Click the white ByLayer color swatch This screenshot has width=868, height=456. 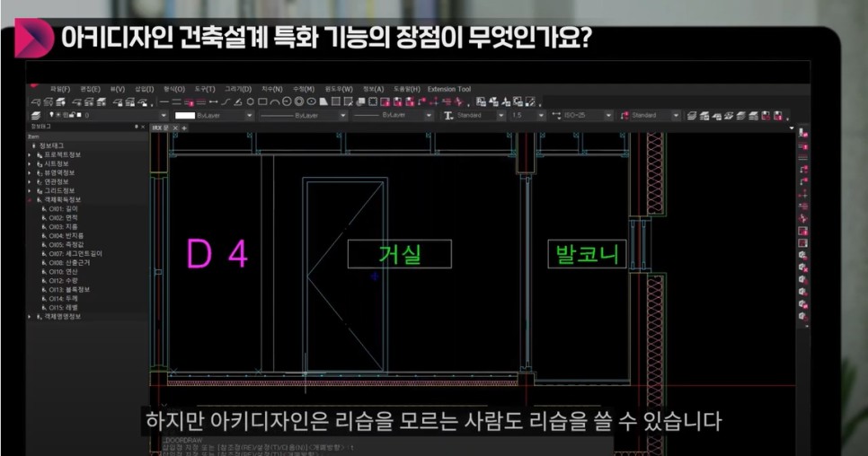[185, 116]
